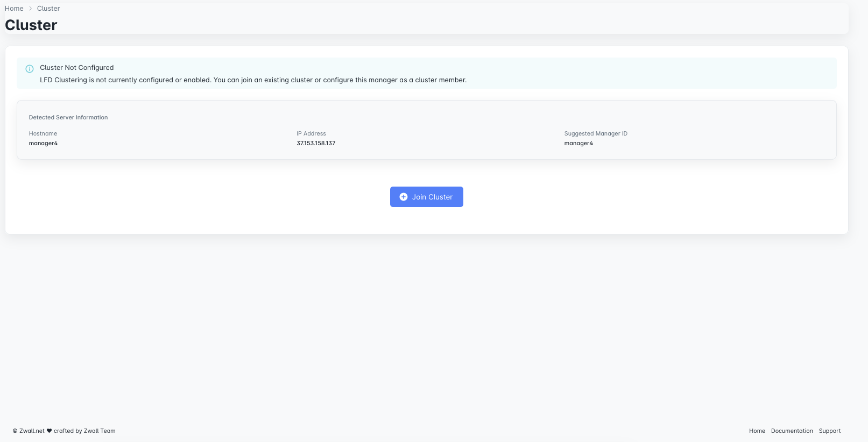This screenshot has height=442, width=868.
Task: Select the Cluster breadcrumb item
Action: [x=48, y=9]
